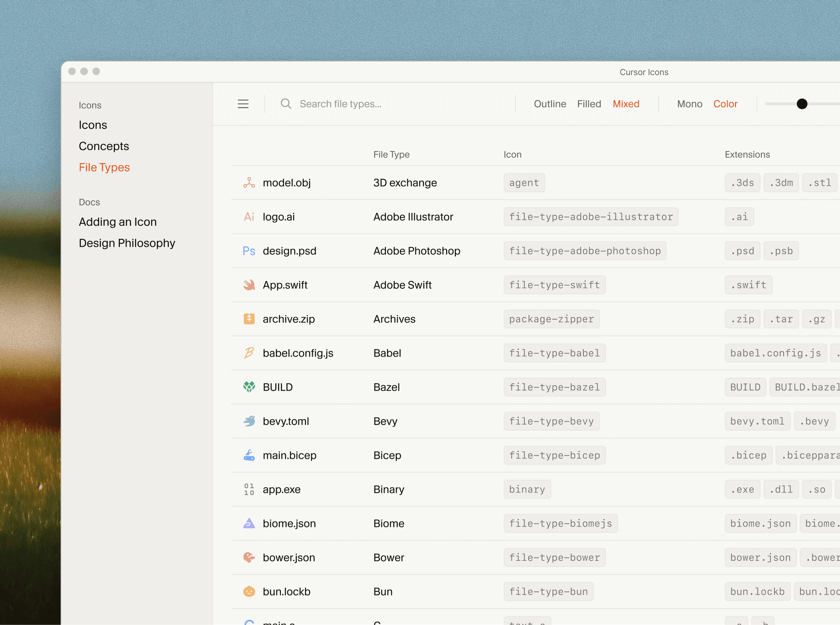Click the Bower file icon
The height and width of the screenshot is (625, 840).
pyautogui.click(x=249, y=558)
